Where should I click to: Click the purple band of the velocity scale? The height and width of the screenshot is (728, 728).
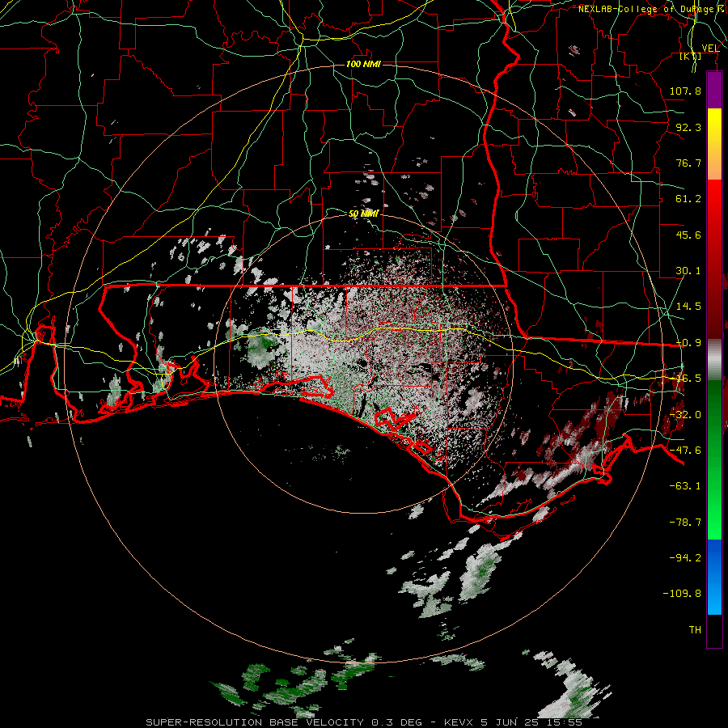714,91
